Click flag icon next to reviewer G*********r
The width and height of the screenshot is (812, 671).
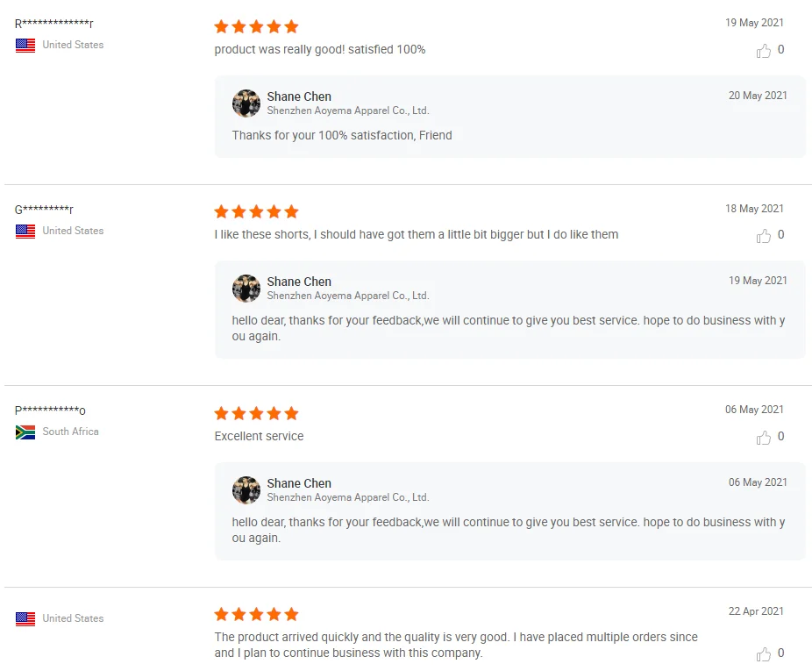tap(25, 232)
